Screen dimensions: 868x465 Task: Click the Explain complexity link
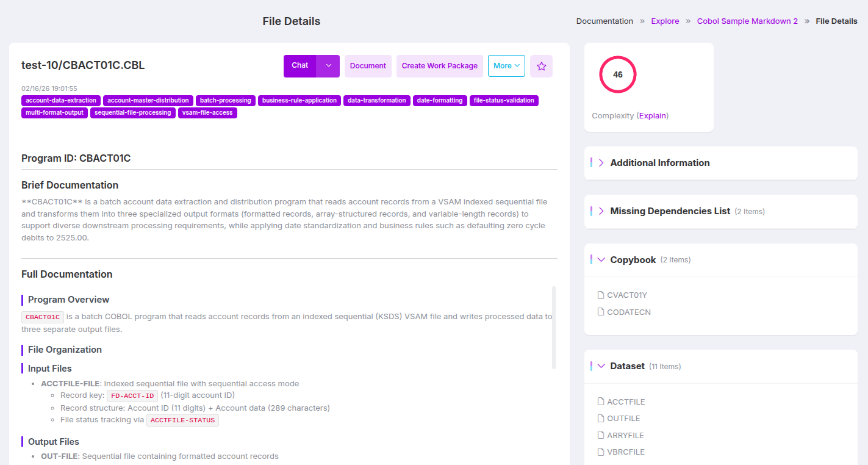[x=653, y=116]
